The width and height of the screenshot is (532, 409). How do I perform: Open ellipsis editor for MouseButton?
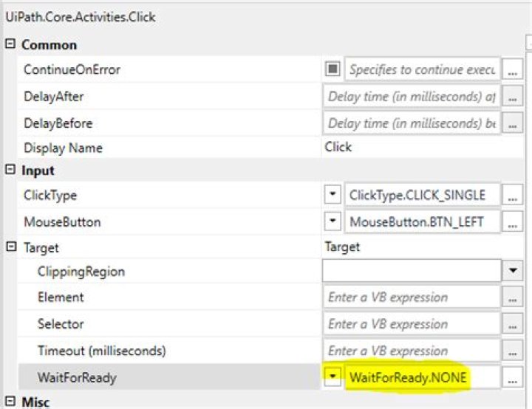click(512, 221)
